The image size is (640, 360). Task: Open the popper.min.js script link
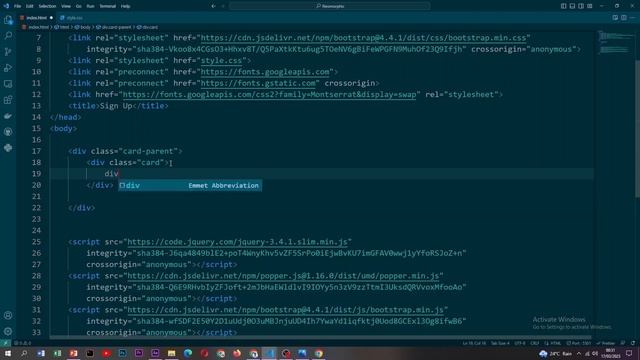click(283, 276)
